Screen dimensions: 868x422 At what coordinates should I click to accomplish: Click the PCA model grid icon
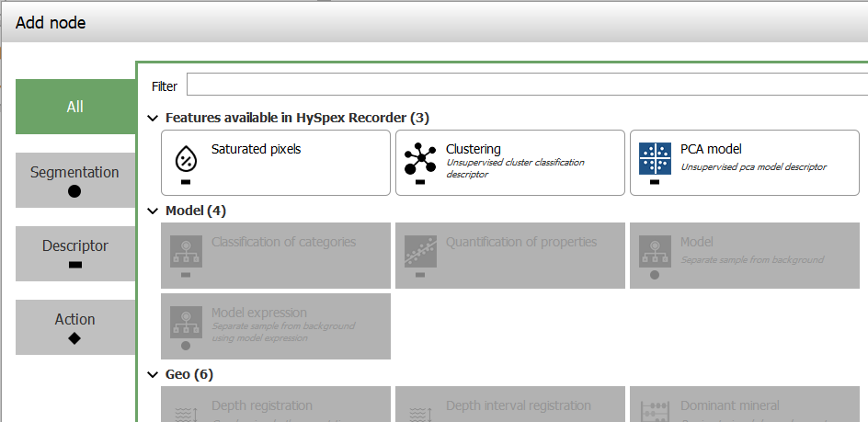655,159
